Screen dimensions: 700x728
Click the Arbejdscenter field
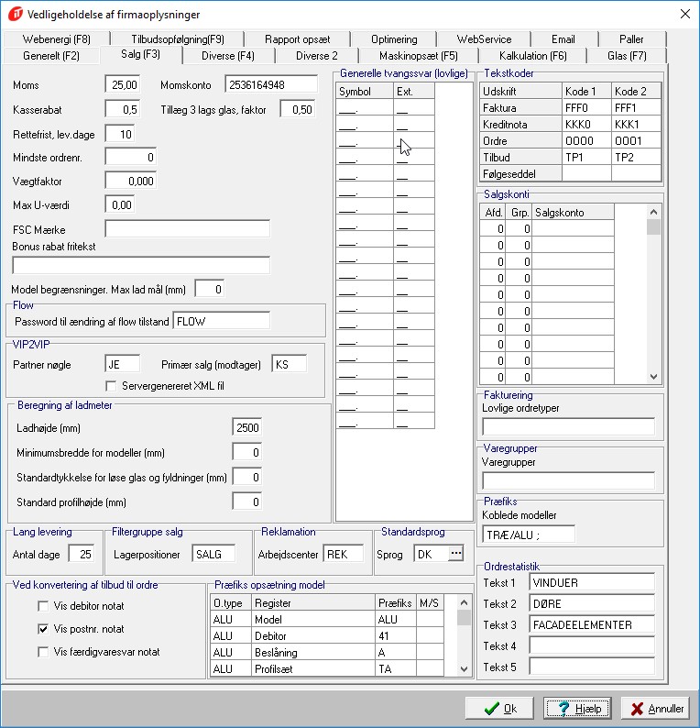coord(344,554)
